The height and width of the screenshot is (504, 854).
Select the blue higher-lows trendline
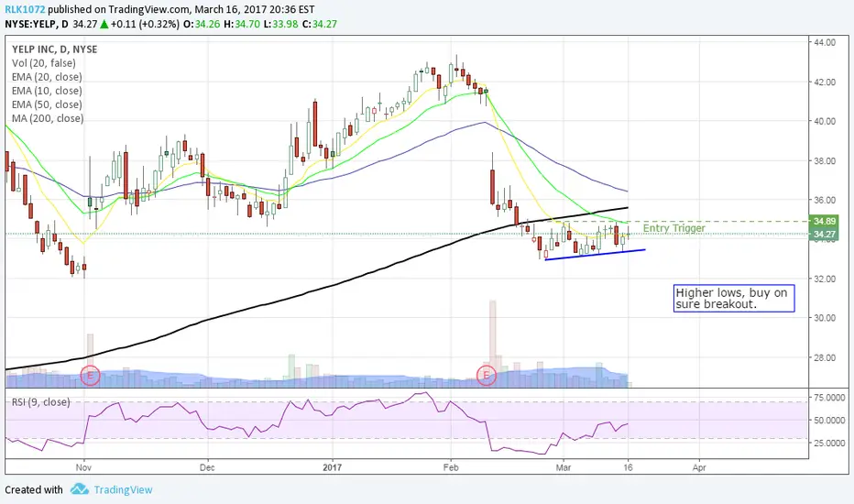pos(595,255)
